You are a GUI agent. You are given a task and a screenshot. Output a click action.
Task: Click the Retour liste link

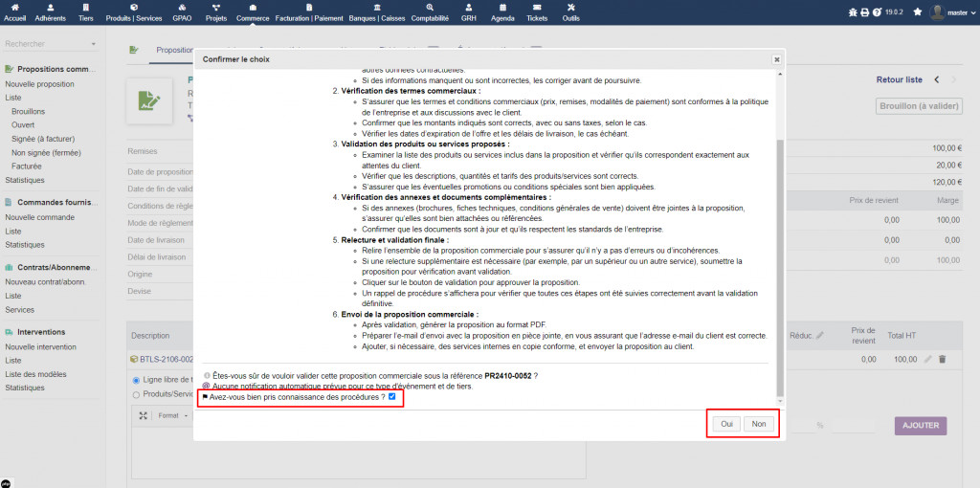[x=900, y=79]
